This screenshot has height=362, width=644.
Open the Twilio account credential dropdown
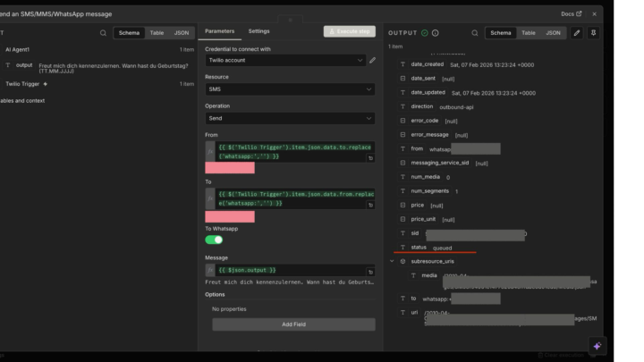point(284,61)
